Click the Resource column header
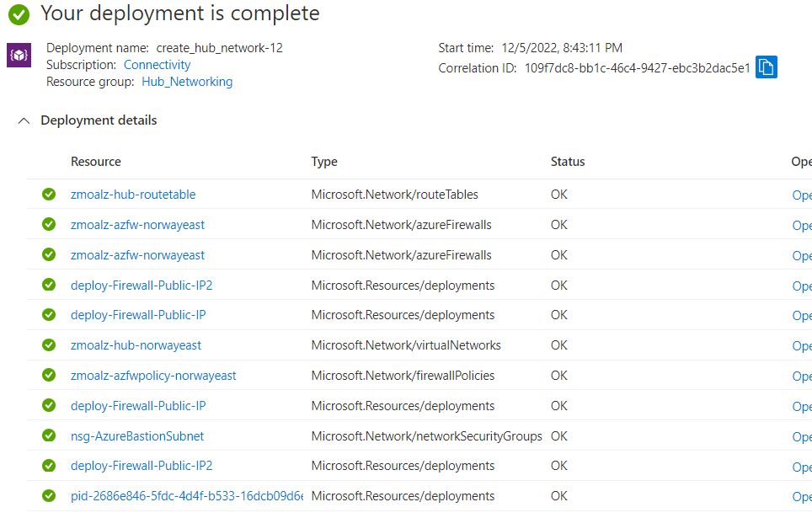 (x=93, y=161)
